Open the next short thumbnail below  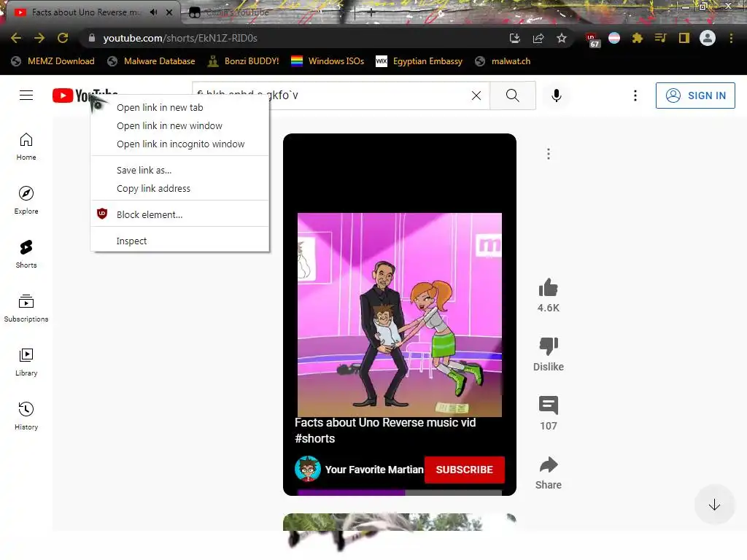click(x=399, y=522)
